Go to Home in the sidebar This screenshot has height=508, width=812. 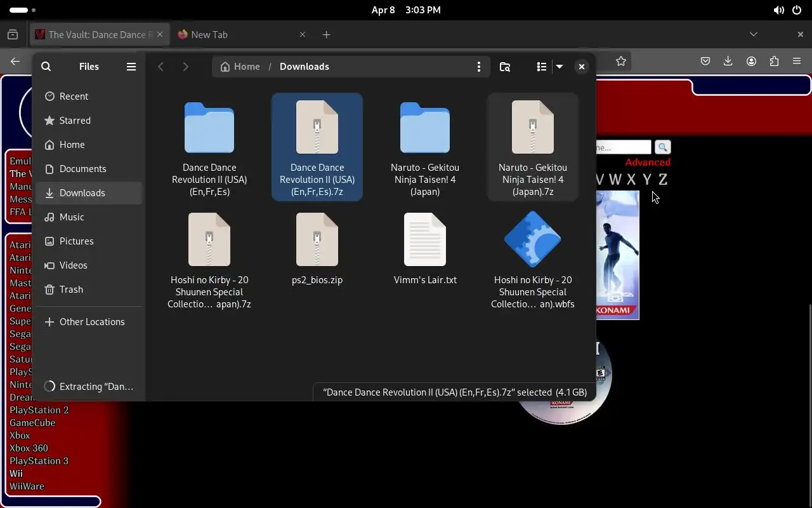click(89, 145)
